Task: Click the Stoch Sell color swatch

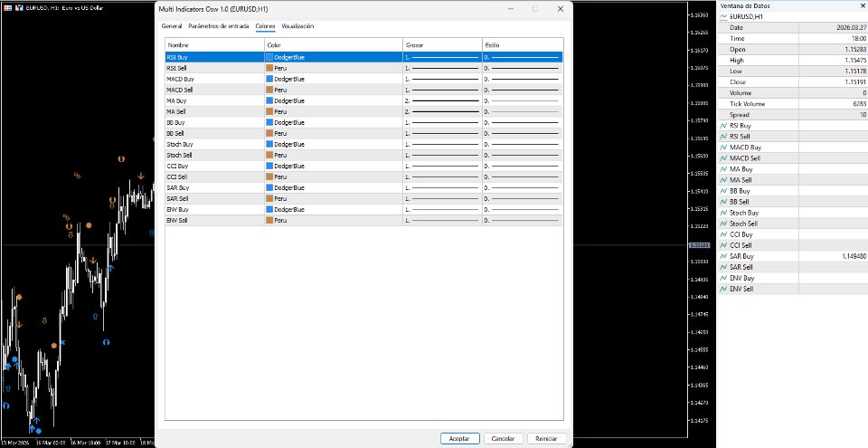Action: pos(269,156)
